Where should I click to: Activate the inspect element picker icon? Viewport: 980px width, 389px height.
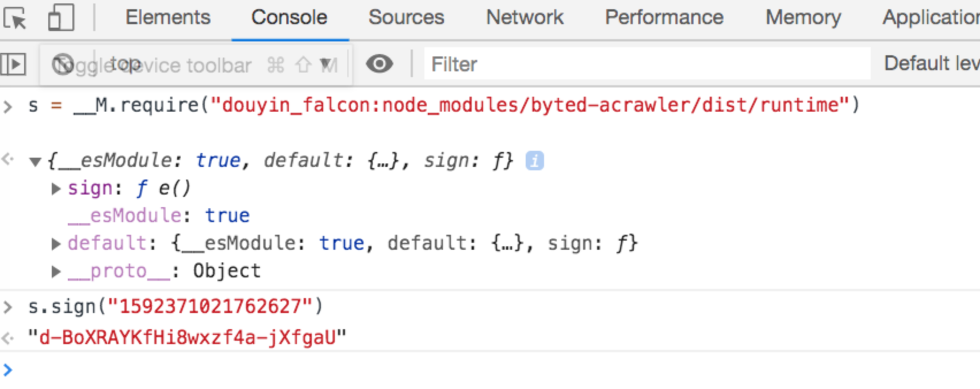click(x=15, y=18)
